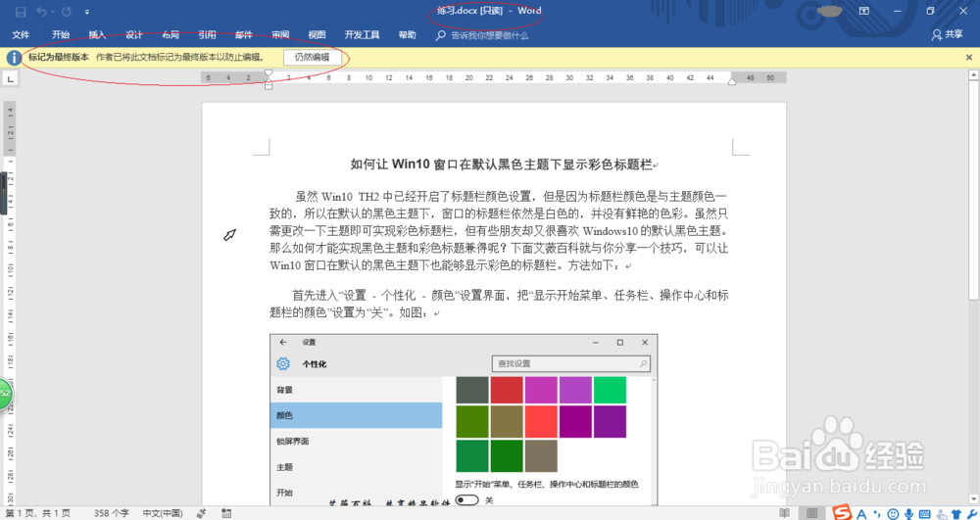The height and width of the screenshot is (520, 980).
Task: Open the Sogou soft keyboard icon
Action: [924, 514]
